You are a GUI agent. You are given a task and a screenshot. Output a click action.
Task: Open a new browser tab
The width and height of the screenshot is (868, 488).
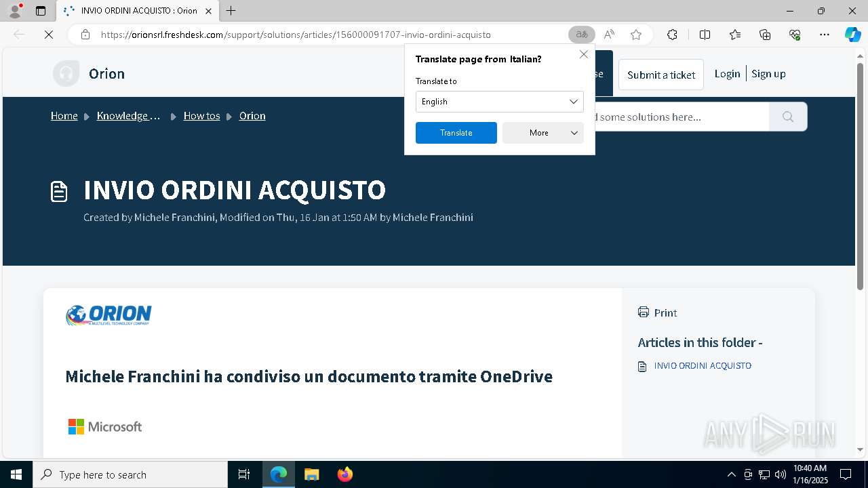click(x=231, y=11)
